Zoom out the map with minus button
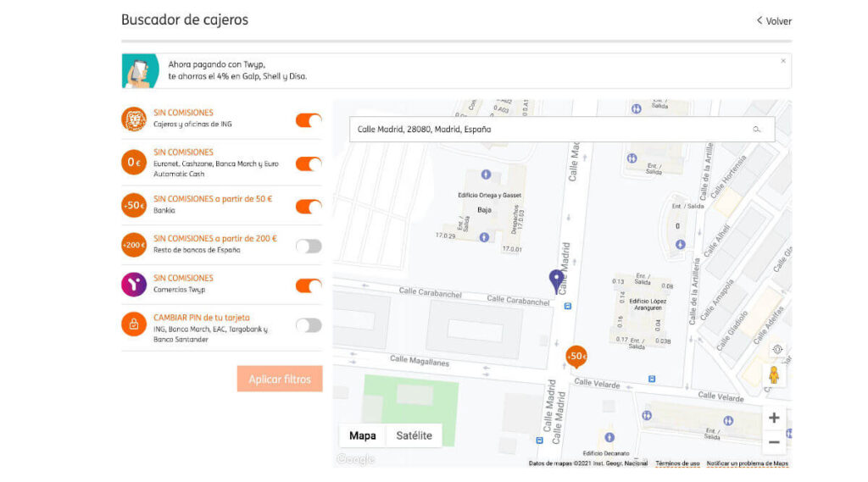The height and width of the screenshot is (482, 868). click(x=774, y=442)
